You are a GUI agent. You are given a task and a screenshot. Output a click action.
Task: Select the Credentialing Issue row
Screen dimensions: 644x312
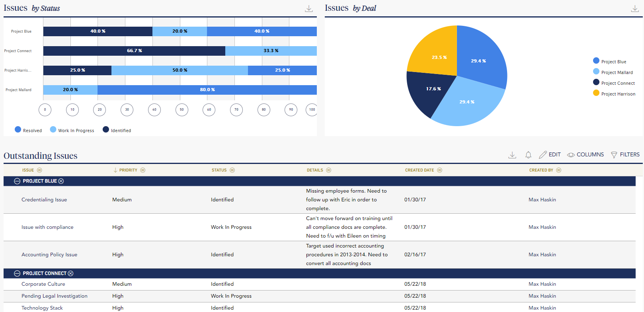tap(44, 200)
